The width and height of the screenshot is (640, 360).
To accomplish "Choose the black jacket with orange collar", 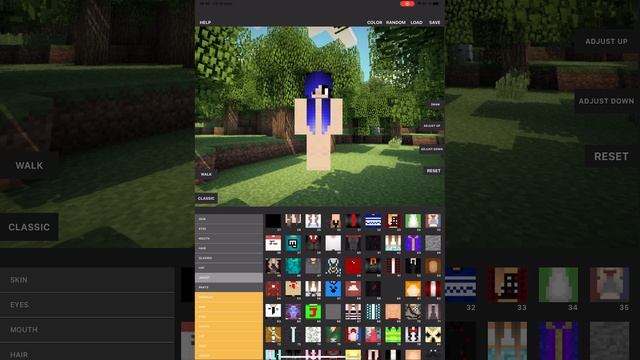I will 373,266.
